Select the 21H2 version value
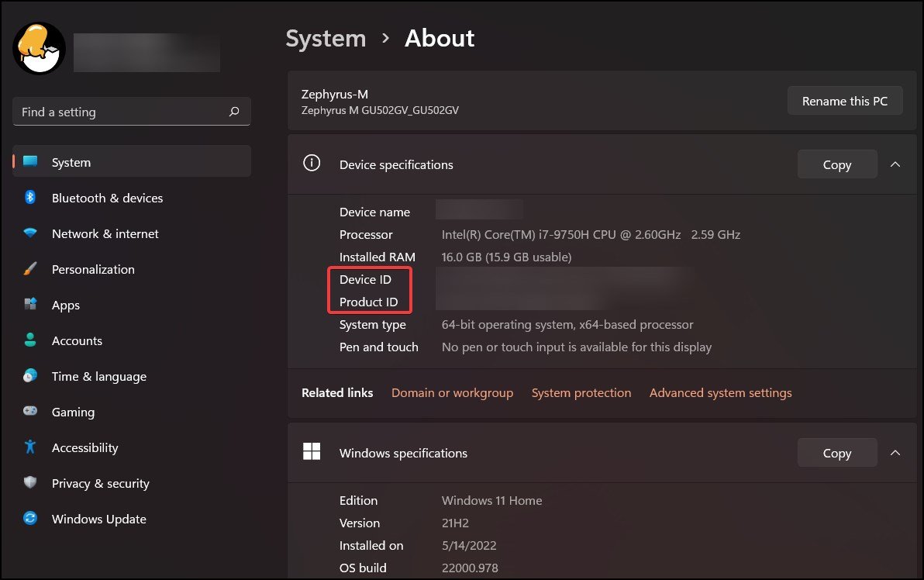This screenshot has height=580, width=924. (455, 523)
